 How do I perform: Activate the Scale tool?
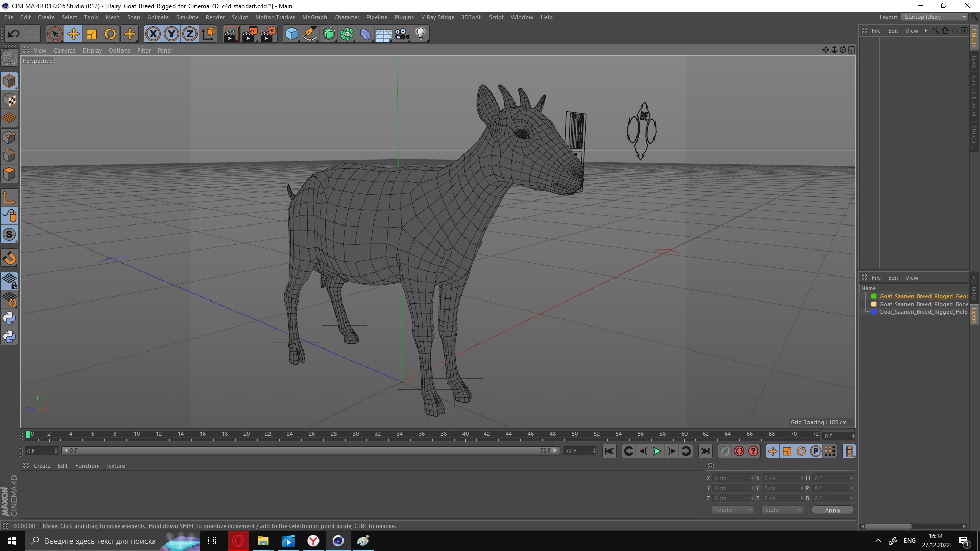click(x=92, y=34)
